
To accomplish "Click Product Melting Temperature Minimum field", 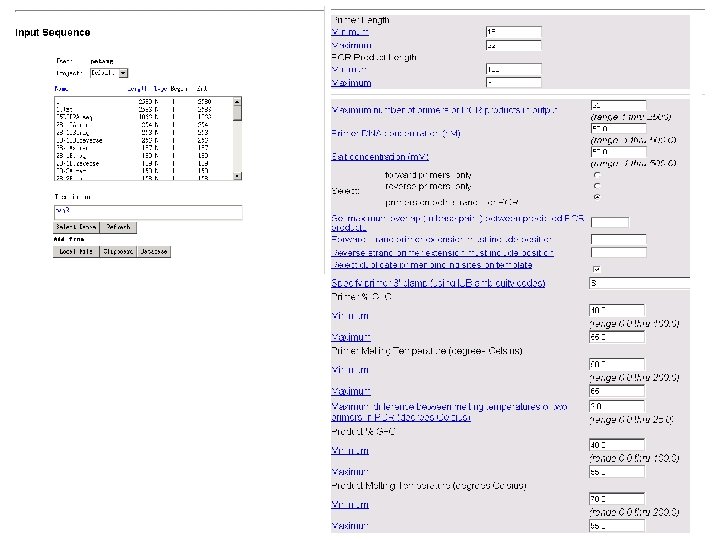I will 617,499.
